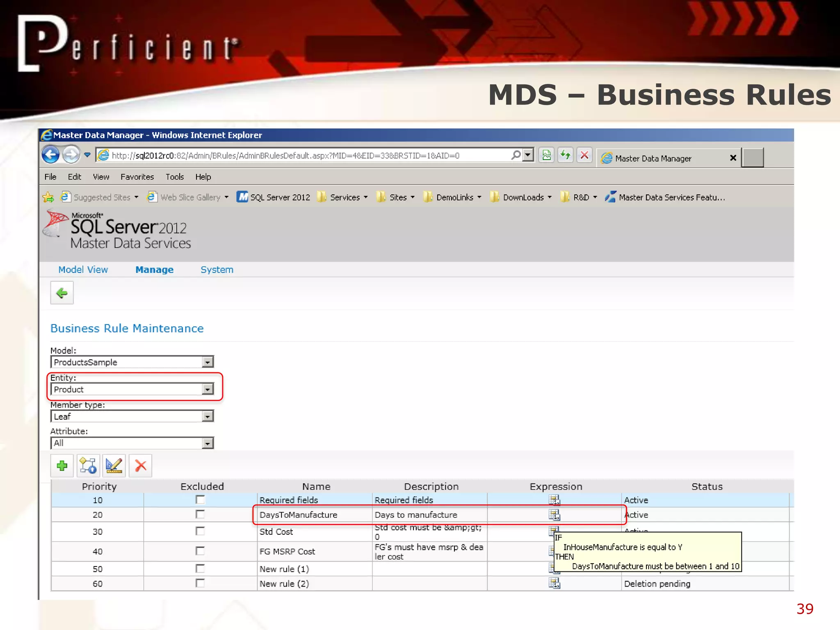Expand the Services favorites folder
The height and width of the screenshot is (630, 840).
coord(343,197)
